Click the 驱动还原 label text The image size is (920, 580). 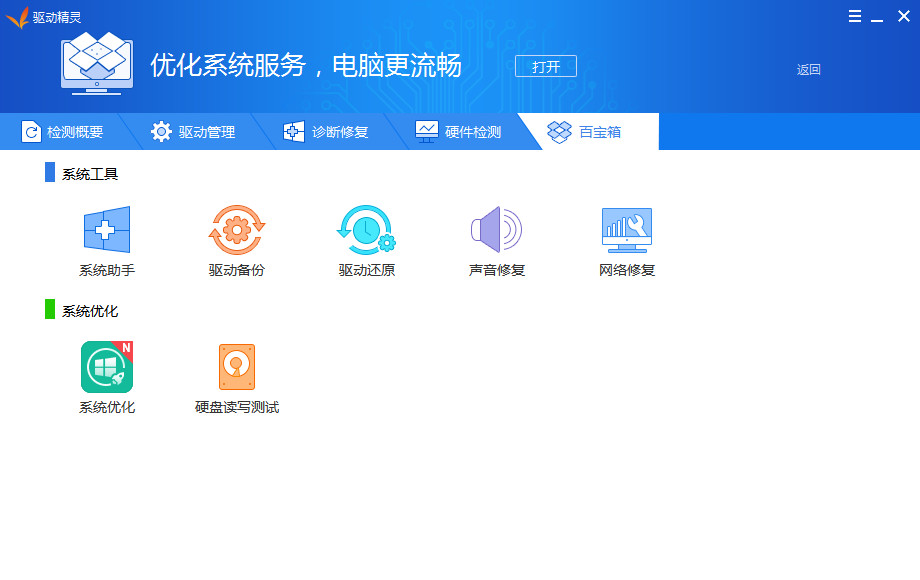[367, 270]
